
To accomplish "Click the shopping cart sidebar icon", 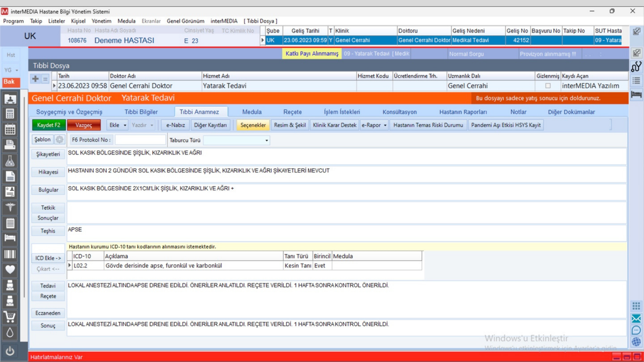I will (10, 316).
